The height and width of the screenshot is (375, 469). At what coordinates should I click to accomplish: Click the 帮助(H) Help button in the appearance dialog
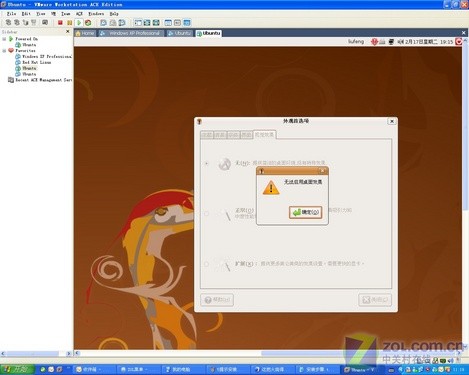217,300
